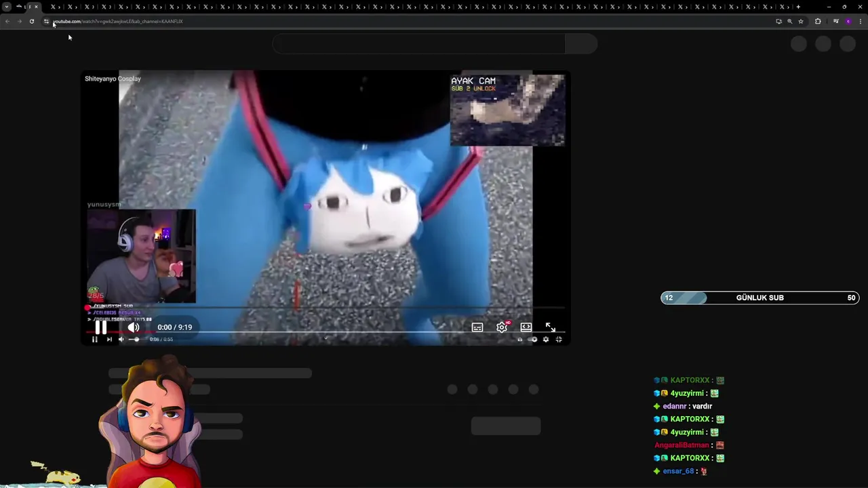Open the browser three-dot menu
Image resolution: width=868 pixels, height=488 pixels.
[861, 21]
